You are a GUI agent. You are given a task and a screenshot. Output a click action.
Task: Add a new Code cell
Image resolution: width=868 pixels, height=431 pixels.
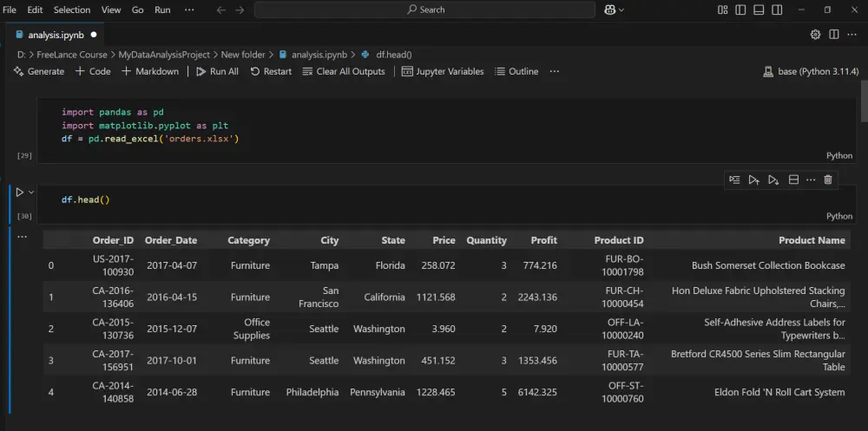point(93,71)
